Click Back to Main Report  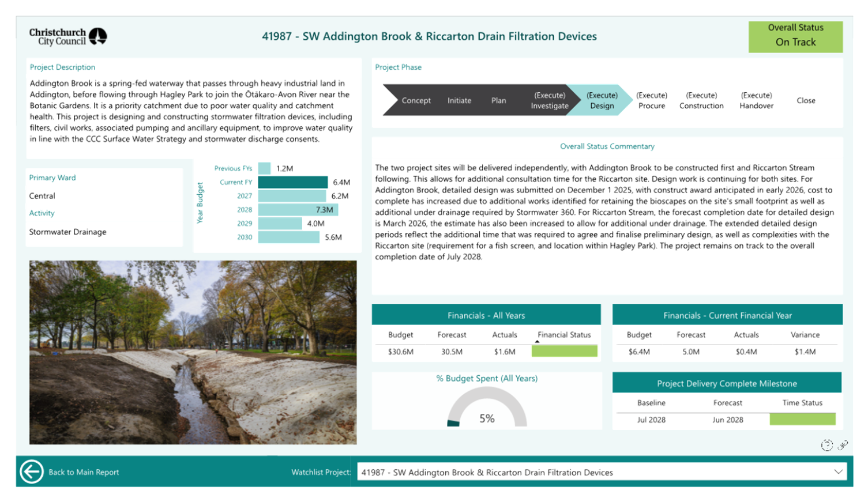[x=84, y=472]
